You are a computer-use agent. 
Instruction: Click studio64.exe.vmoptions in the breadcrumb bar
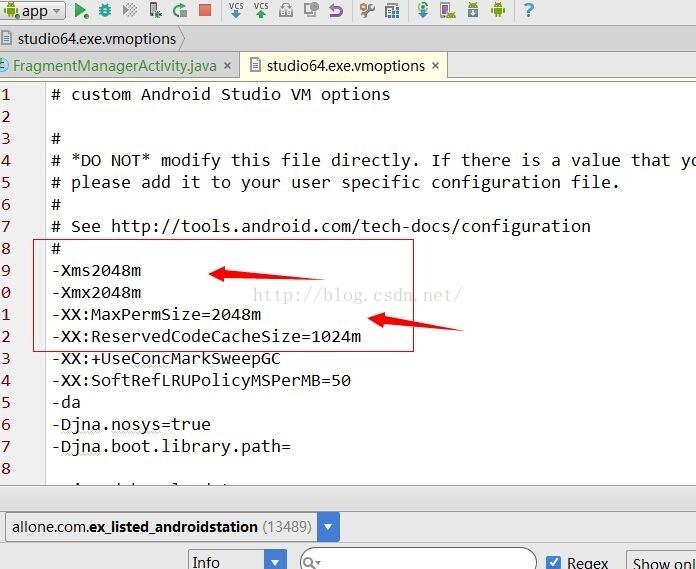coord(97,39)
